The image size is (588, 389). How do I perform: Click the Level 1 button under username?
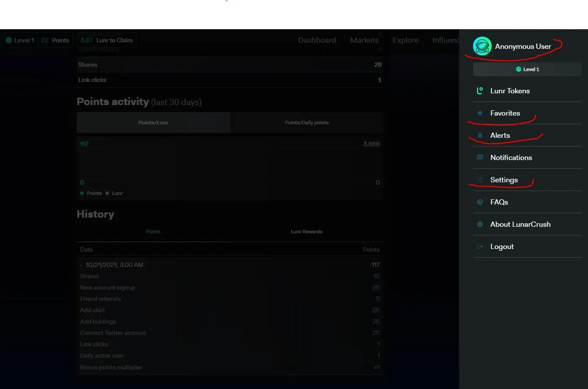[527, 69]
